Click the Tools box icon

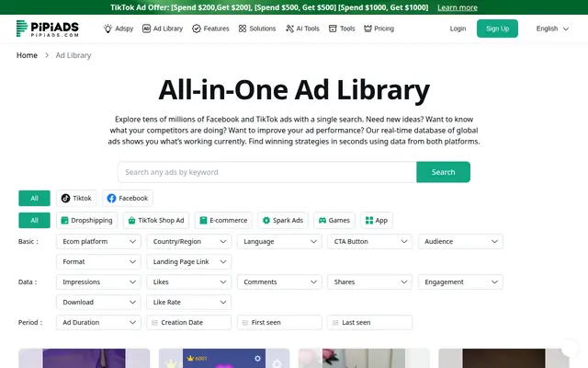coord(333,29)
